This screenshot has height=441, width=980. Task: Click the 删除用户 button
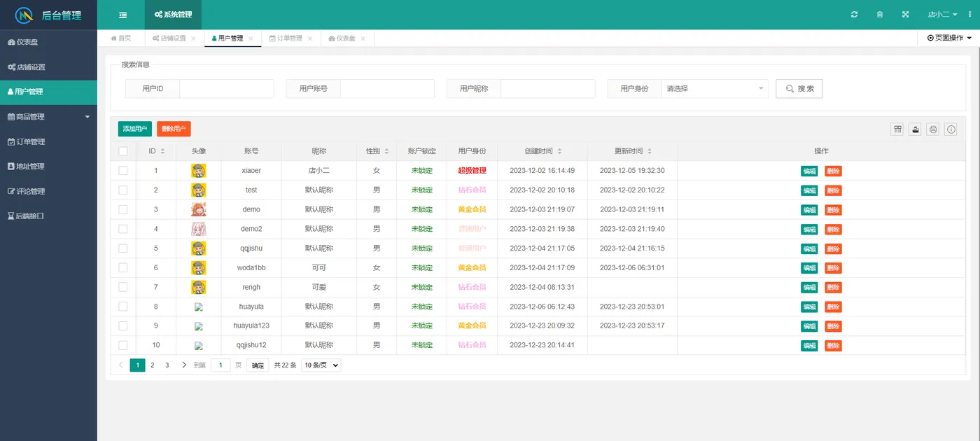tap(174, 129)
